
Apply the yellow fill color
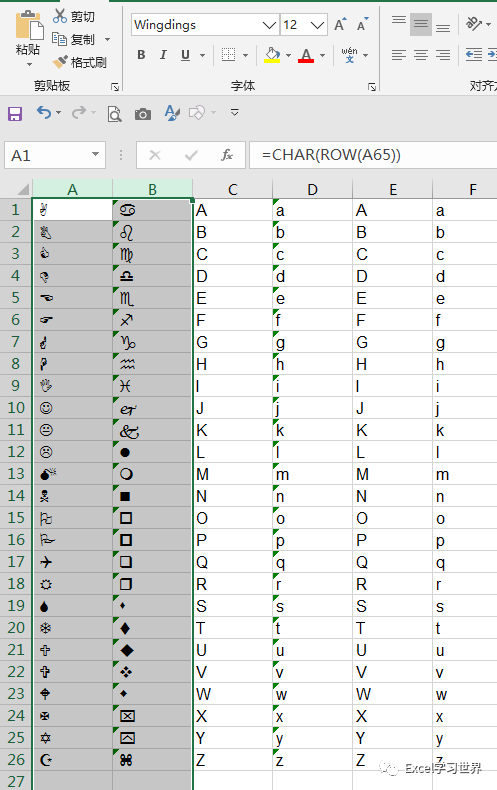(x=272, y=55)
